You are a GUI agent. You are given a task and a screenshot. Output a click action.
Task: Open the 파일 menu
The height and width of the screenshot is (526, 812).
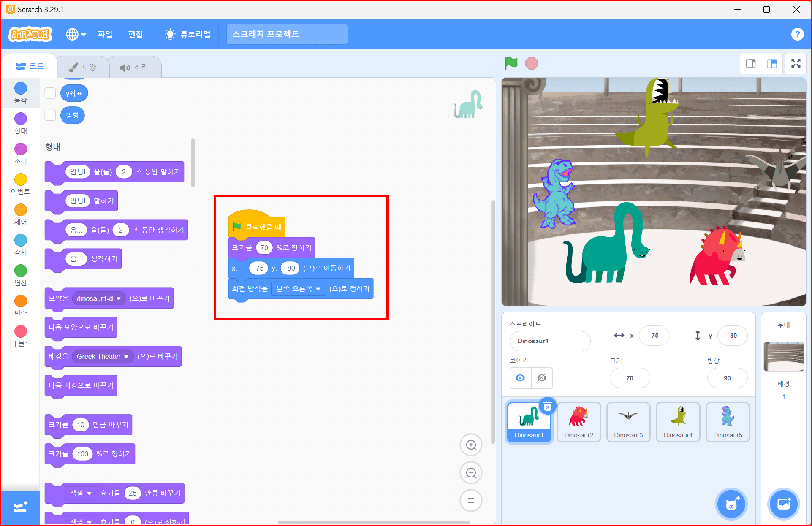pyautogui.click(x=105, y=34)
